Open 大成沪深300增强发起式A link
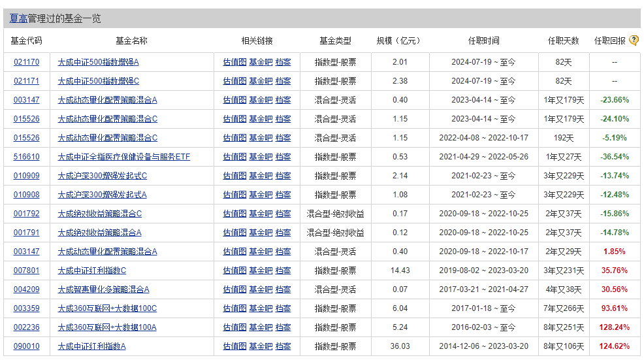This screenshot has height=360, width=644. coord(103,195)
